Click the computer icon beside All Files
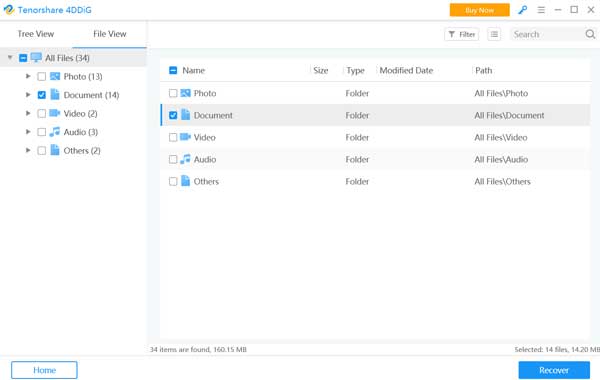Viewport: 600px width, 380px height. click(x=36, y=58)
